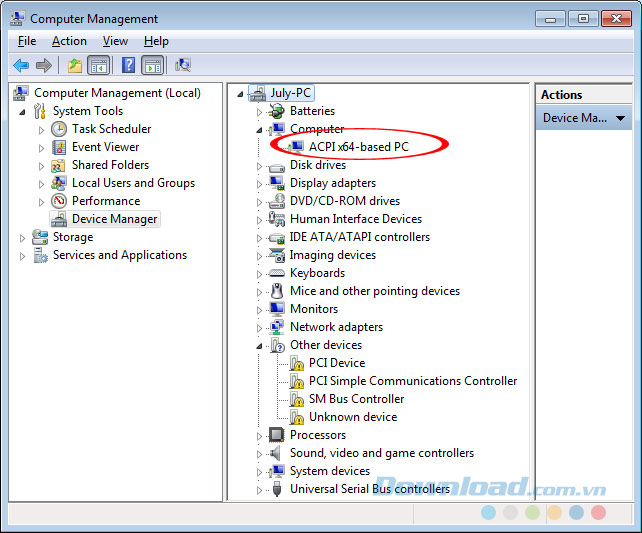Select the Performance tree item label
This screenshot has width=642, height=533.
(x=106, y=201)
